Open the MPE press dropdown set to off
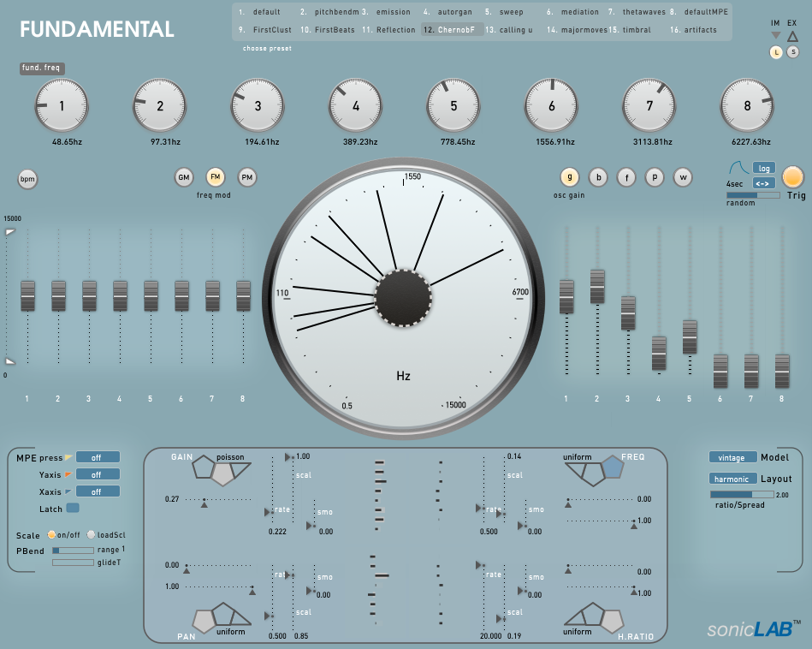Image resolution: width=812 pixels, height=649 pixels. 98,457
